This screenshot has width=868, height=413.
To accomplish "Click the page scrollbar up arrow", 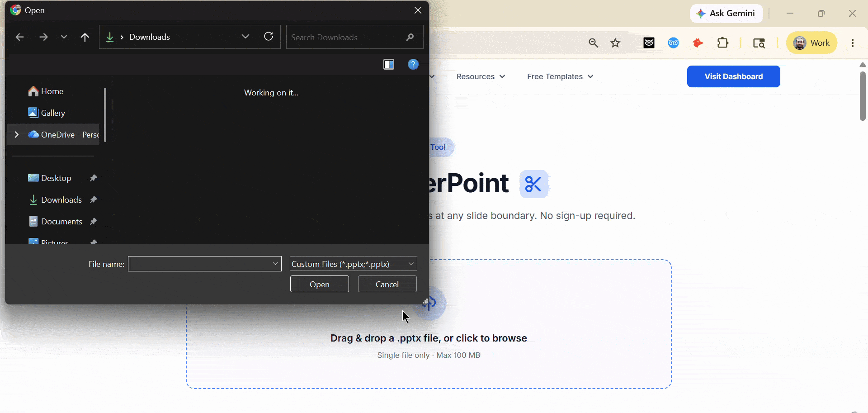I will coord(863,65).
